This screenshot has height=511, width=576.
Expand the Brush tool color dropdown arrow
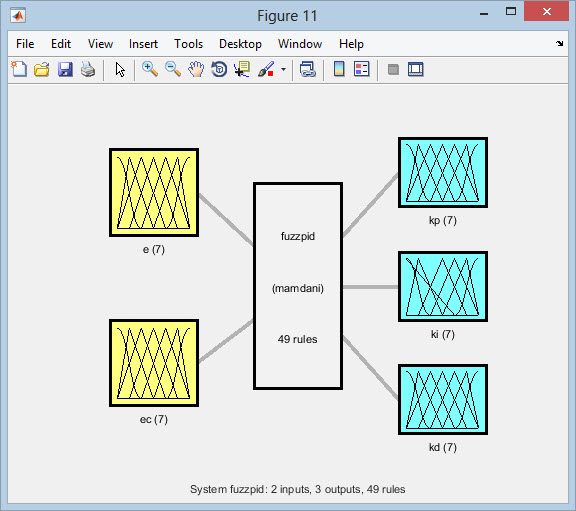point(283,69)
